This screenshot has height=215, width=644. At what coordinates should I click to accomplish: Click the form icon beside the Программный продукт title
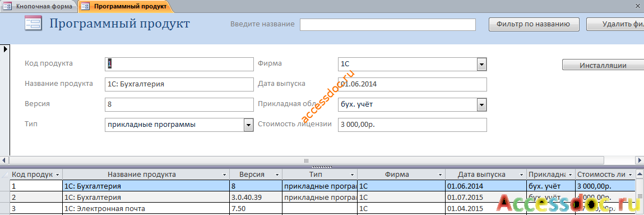(x=33, y=24)
